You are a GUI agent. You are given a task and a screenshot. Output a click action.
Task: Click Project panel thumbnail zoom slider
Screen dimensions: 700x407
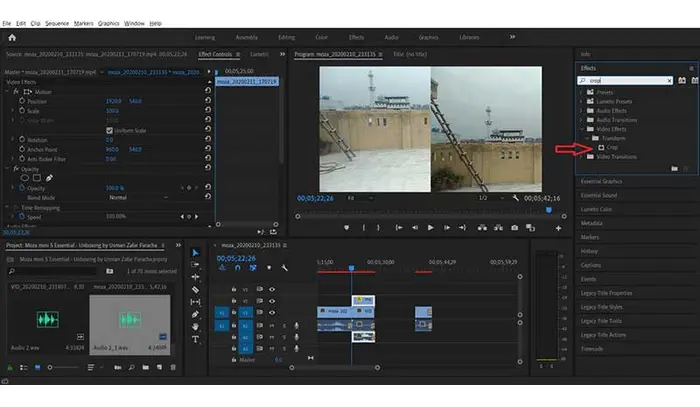(50, 367)
